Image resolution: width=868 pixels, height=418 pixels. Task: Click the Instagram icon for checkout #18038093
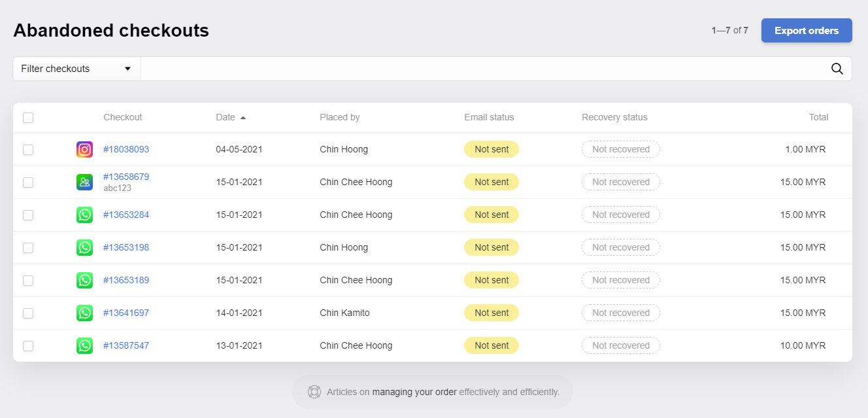coord(84,149)
